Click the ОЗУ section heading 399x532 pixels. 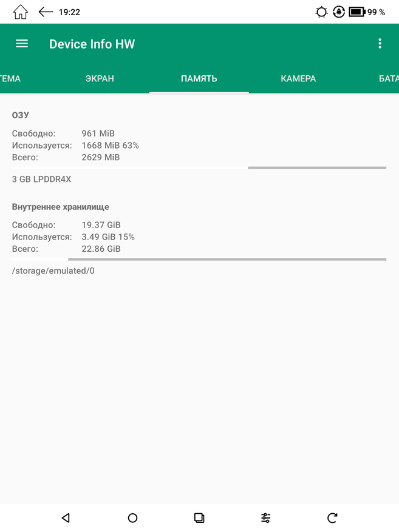[21, 115]
